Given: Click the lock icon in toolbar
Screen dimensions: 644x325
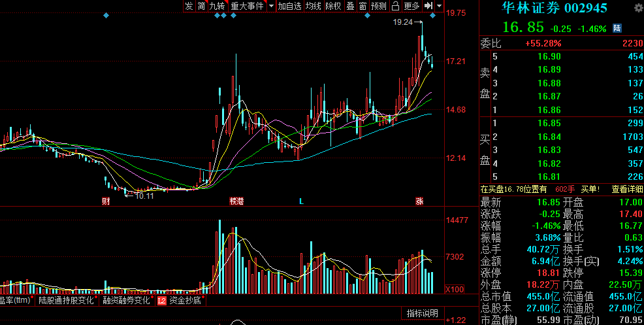Looking at the screenshot, I should pos(396,6).
